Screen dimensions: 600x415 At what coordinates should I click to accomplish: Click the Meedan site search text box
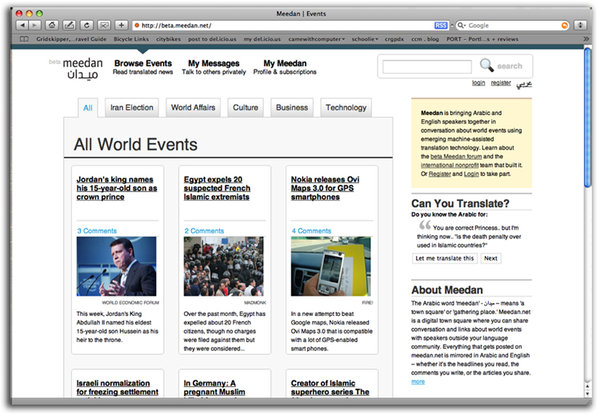point(427,67)
